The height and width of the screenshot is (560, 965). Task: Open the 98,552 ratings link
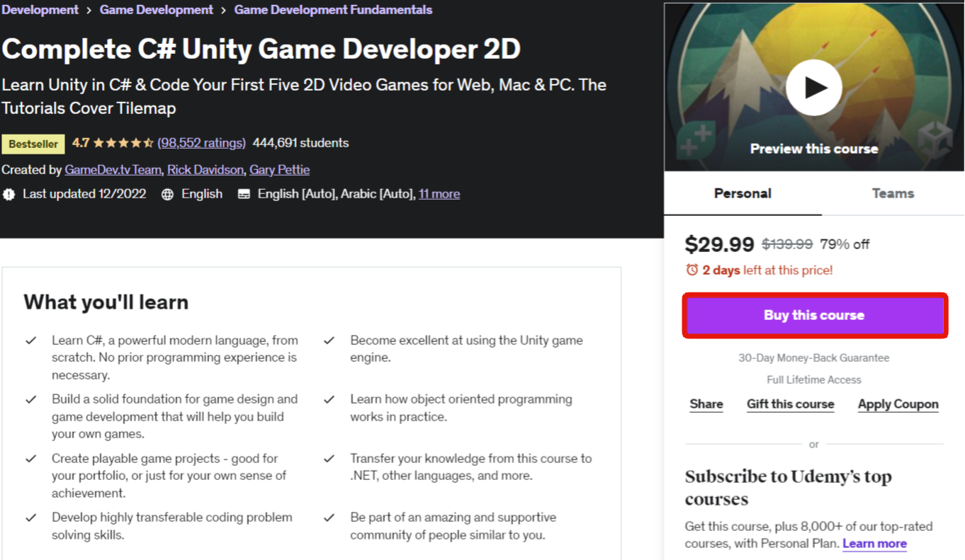tap(201, 143)
